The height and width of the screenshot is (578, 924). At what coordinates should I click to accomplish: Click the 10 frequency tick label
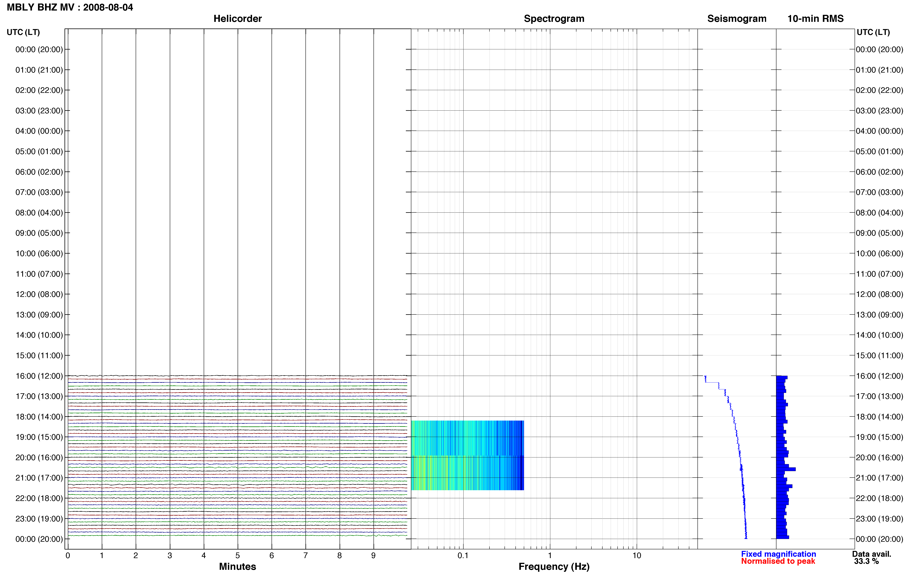[636, 556]
